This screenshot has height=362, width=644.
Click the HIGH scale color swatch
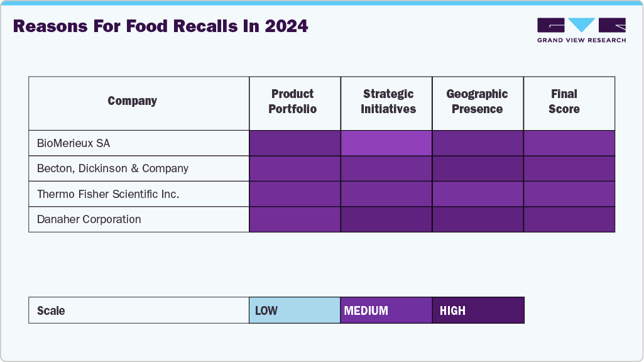pos(478,310)
